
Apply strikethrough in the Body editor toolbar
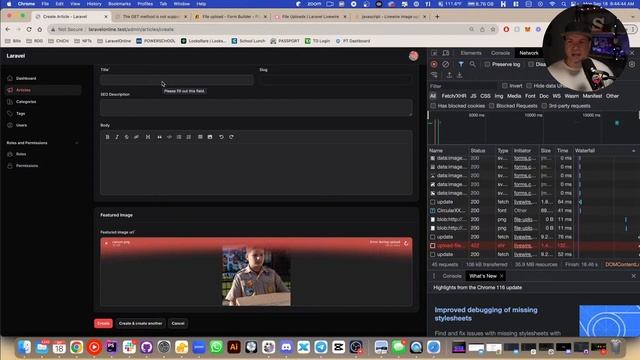[x=127, y=137]
